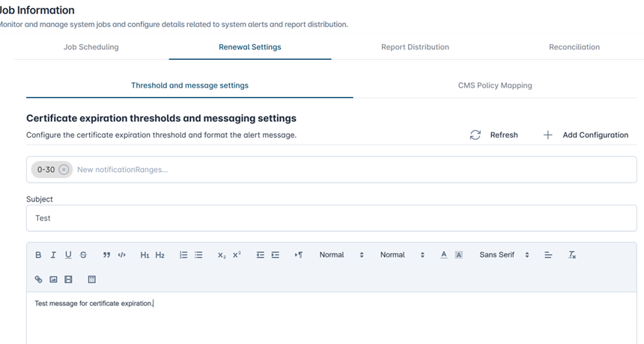Click the Add Configuration button
644x344 pixels.
click(586, 135)
